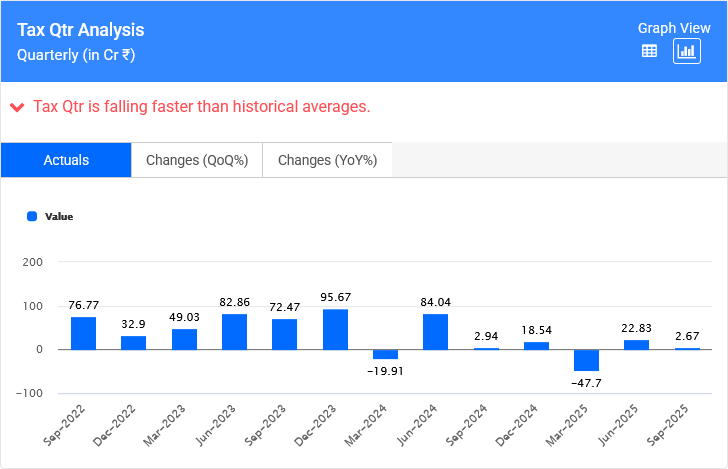Click the Sep-2023 bar valued 72.47
Screen dimensions: 728x469
point(285,334)
